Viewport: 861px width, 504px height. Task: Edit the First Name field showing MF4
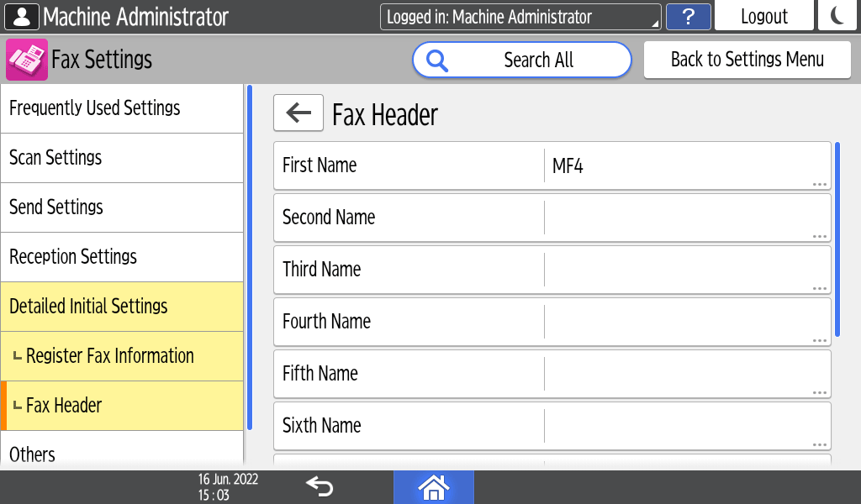(685, 165)
